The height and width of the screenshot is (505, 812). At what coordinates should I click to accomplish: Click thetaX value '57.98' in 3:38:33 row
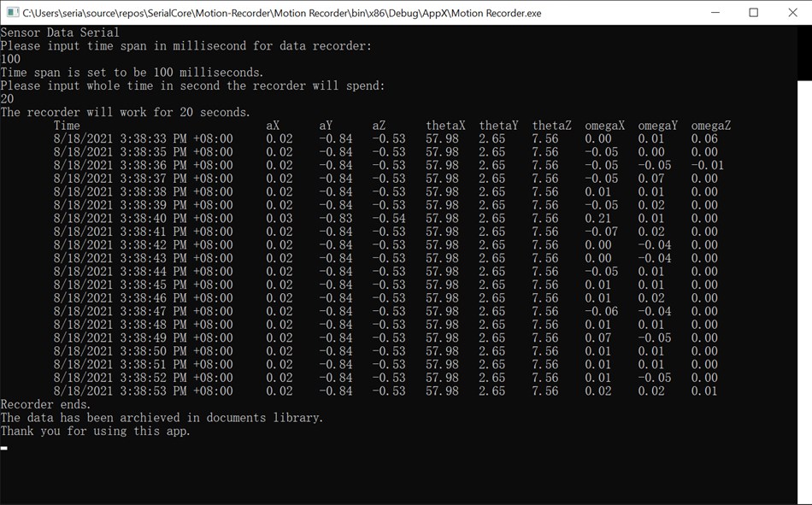(442, 138)
